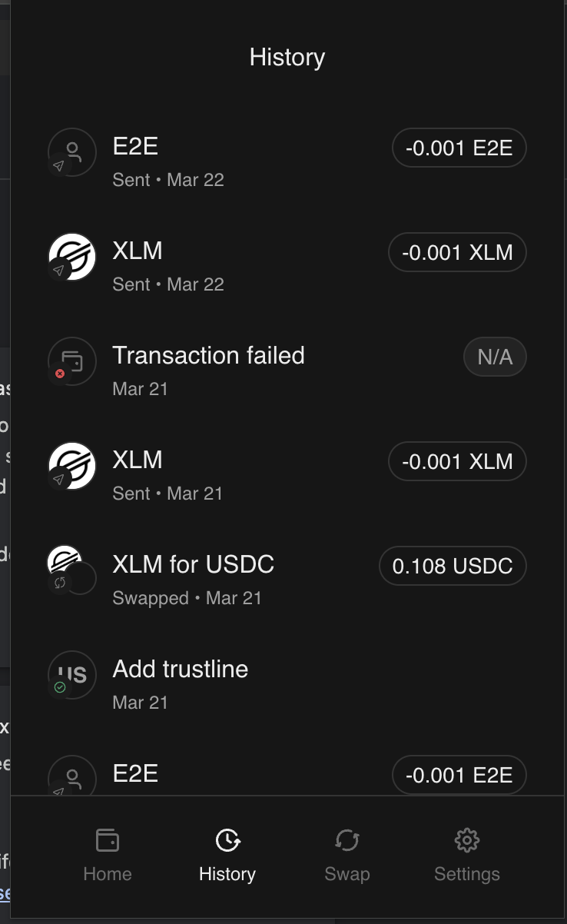Open the Settings tab label

pos(467,873)
